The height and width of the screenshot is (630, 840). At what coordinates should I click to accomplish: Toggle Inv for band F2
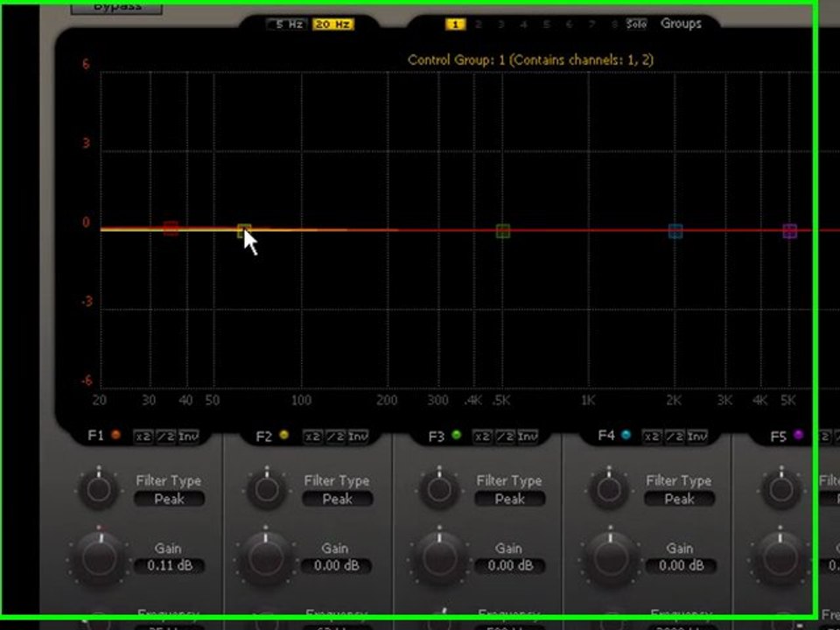pos(359,437)
